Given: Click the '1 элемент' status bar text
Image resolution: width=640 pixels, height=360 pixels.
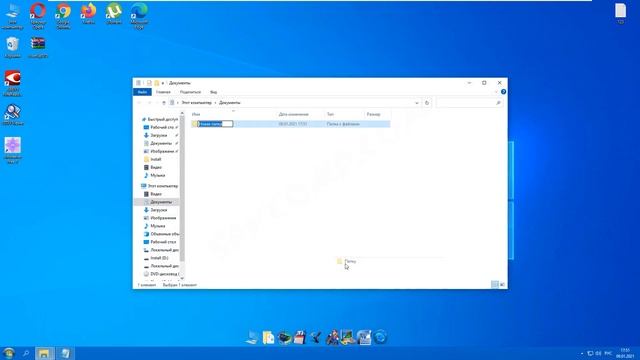Looking at the screenshot, I should pos(147,285).
